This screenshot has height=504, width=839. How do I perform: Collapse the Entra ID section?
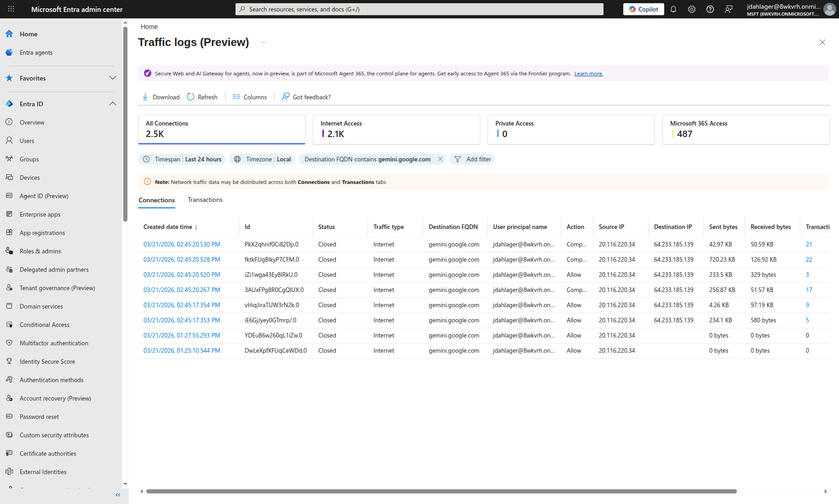[113, 103]
